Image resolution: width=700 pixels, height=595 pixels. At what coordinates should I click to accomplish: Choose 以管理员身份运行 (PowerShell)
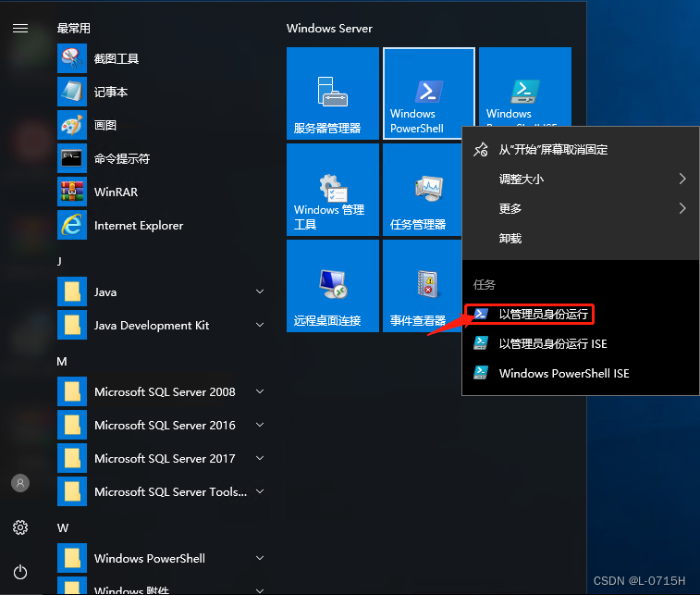[581, 314]
